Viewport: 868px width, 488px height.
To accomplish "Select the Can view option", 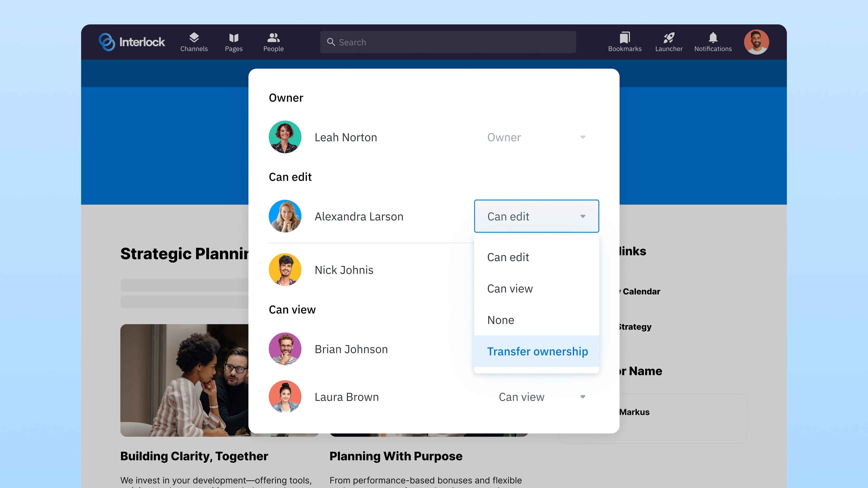I will 509,289.
